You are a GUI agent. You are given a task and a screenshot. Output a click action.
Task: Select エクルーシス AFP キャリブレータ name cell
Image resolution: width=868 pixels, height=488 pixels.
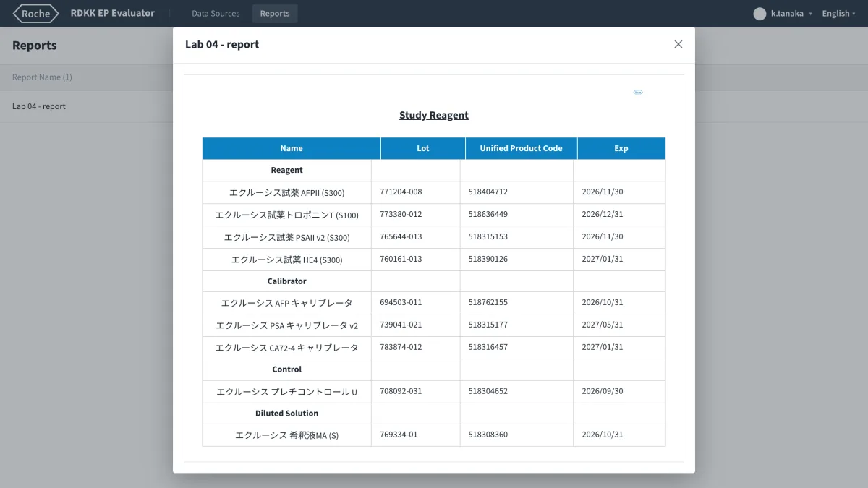(287, 303)
